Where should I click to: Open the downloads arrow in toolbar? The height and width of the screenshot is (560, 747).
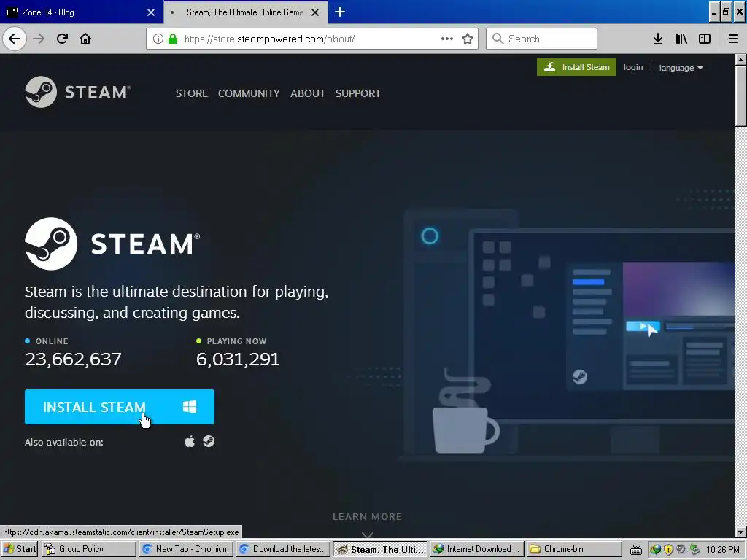click(x=658, y=39)
